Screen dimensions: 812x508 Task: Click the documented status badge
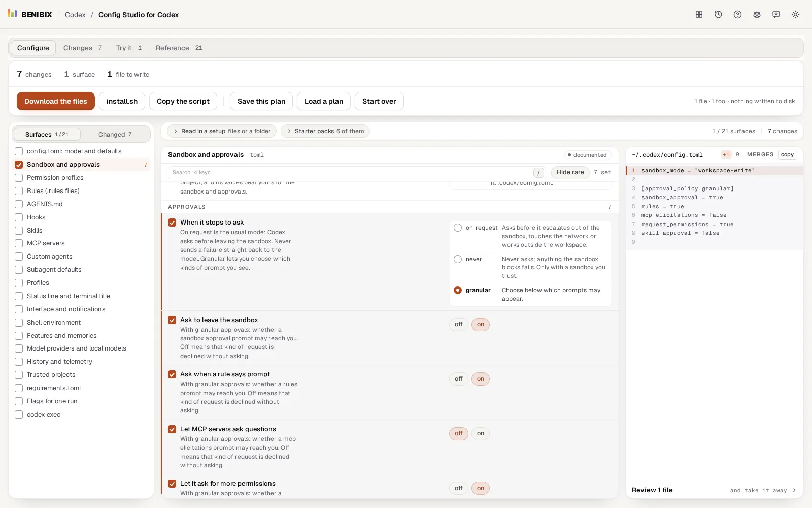tap(587, 155)
